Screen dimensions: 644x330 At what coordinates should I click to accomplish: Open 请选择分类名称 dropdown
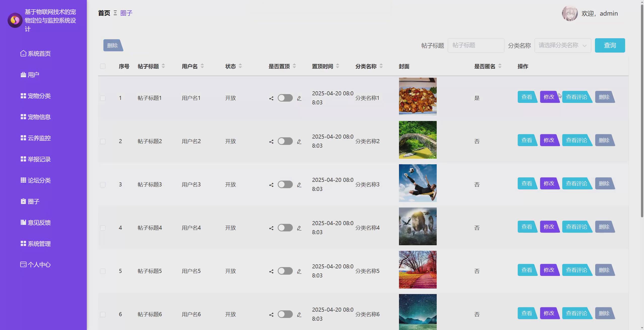(562, 46)
